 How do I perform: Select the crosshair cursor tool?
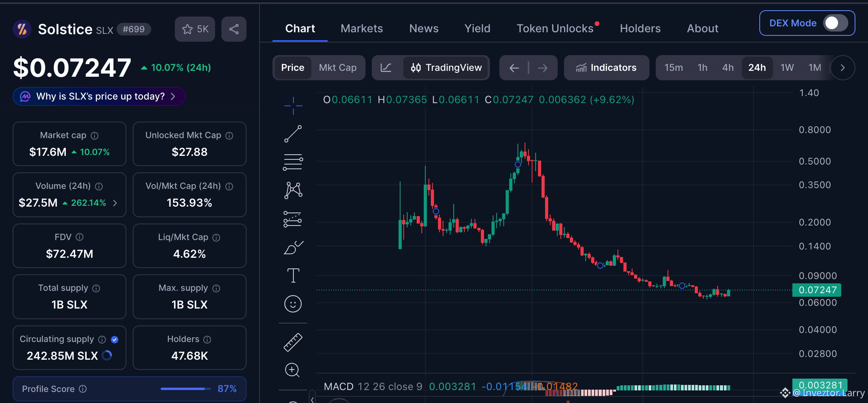tap(293, 105)
